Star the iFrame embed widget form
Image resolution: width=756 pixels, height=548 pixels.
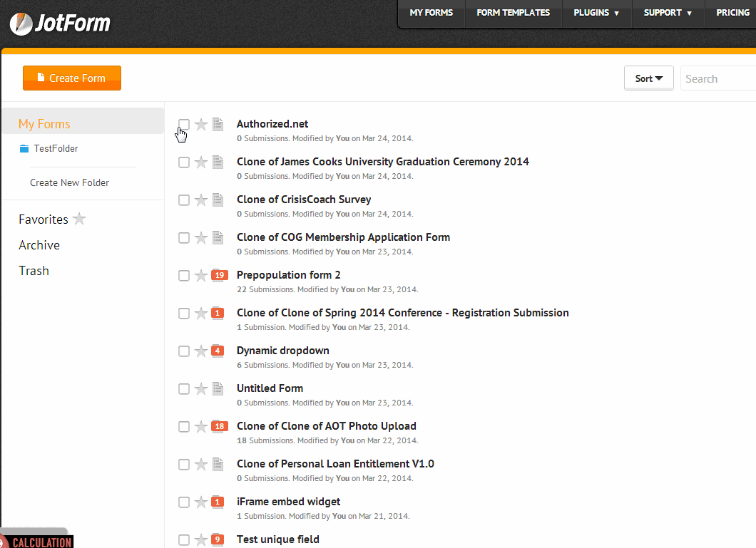pyautogui.click(x=201, y=502)
